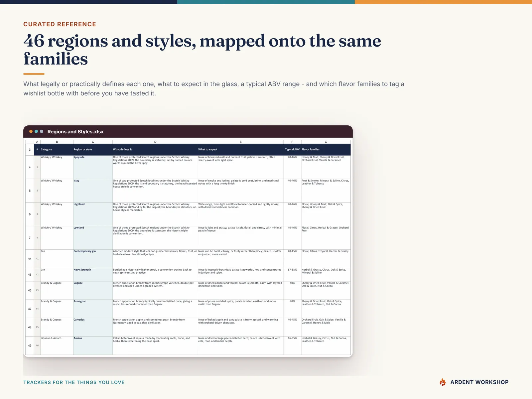Select row header 48
This screenshot has height=399, width=532.
pos(30,327)
